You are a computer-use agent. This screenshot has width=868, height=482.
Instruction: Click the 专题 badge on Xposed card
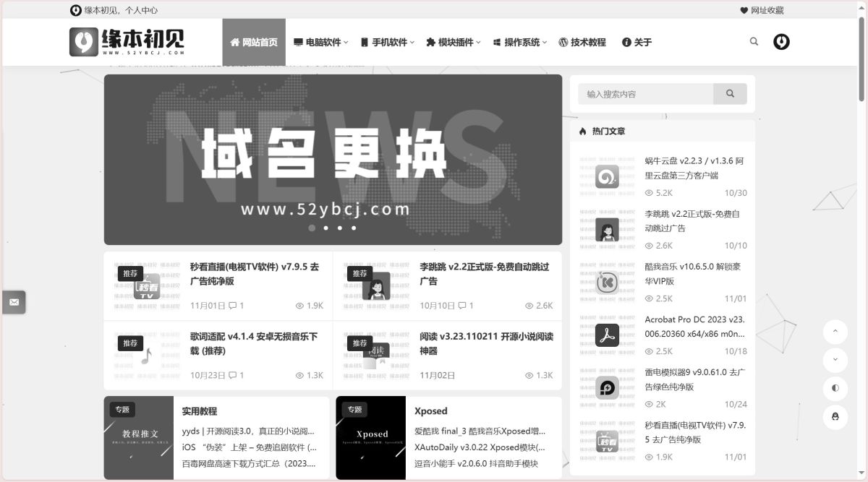(x=354, y=409)
